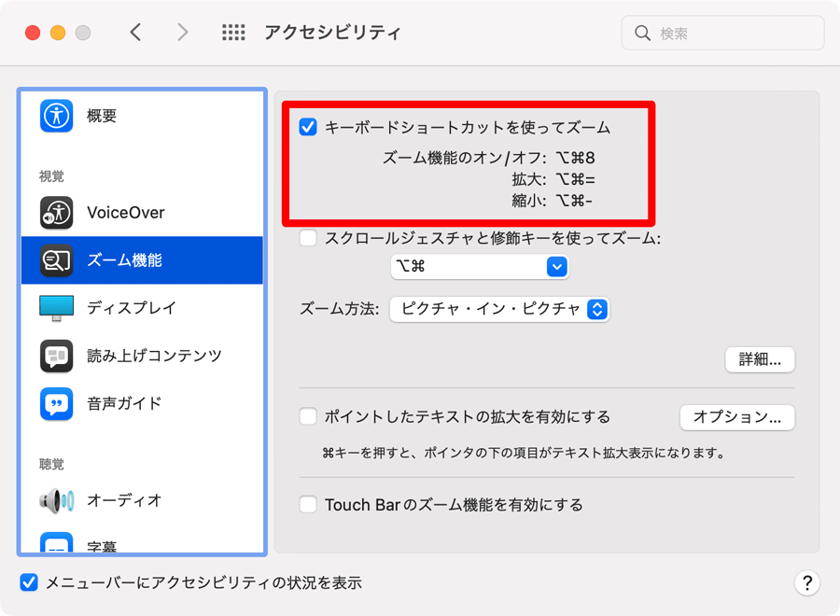Click the アクセシビリティ window title
This screenshot has height=616, width=840.
click(x=332, y=33)
